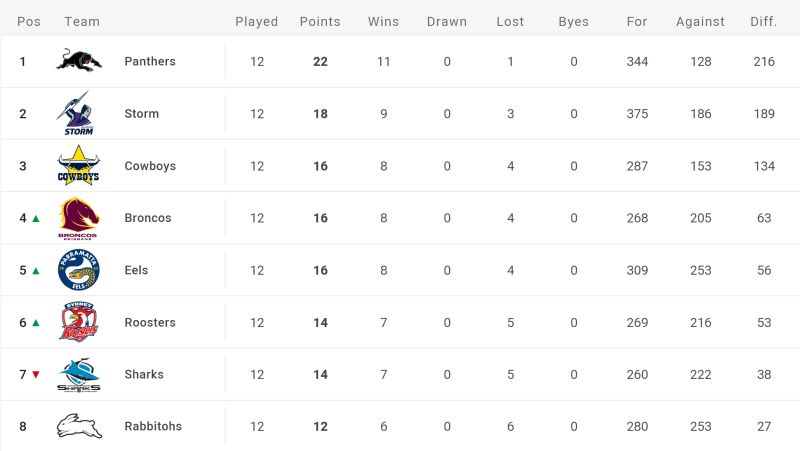Sort table by Points column header
The image size is (800, 451).
(x=320, y=21)
